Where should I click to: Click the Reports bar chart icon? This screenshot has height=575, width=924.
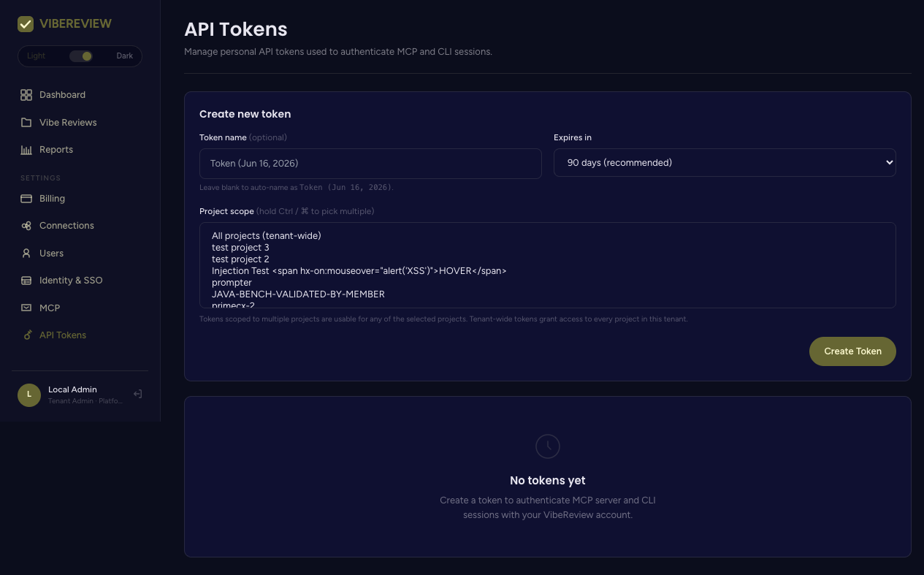pyautogui.click(x=26, y=150)
